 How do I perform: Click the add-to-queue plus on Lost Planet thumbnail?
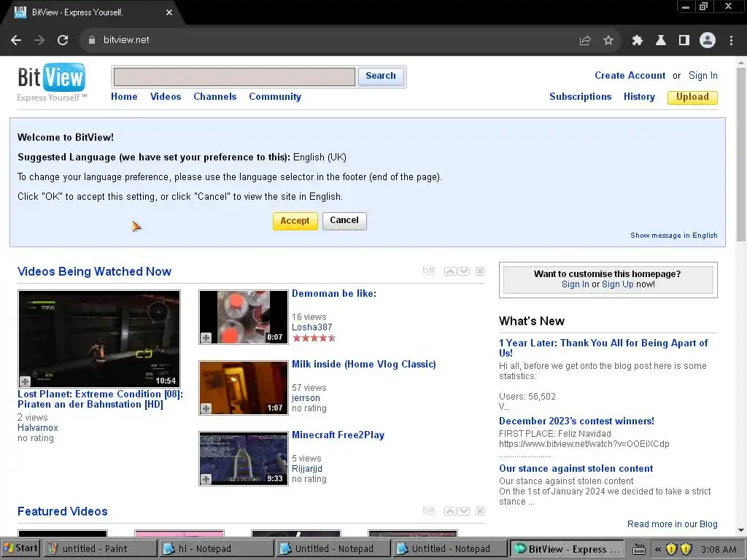(26, 381)
